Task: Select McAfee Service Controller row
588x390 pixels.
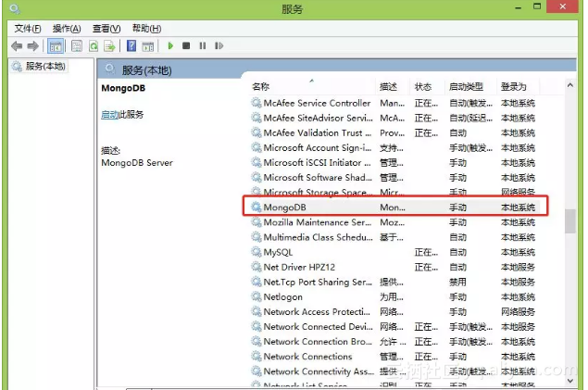Action: point(395,103)
